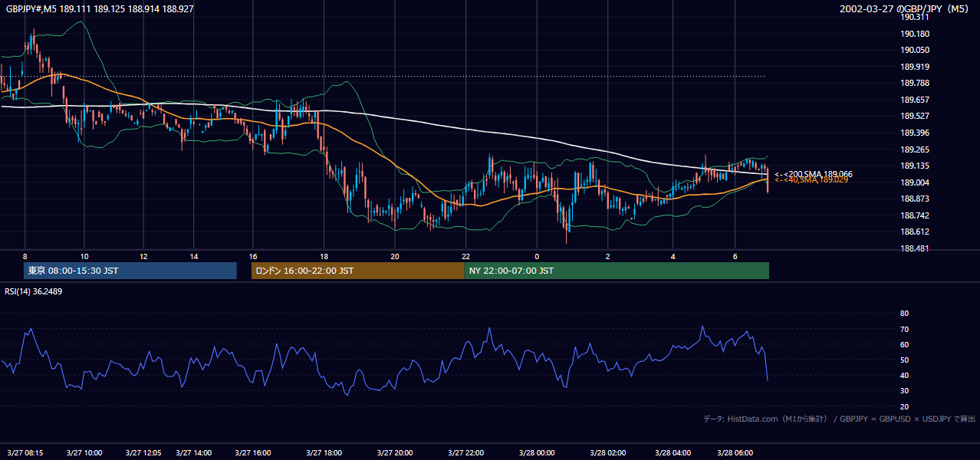Click hour label 6 under the price chart
Image resolution: width=980 pixels, height=460 pixels.
[735, 256]
